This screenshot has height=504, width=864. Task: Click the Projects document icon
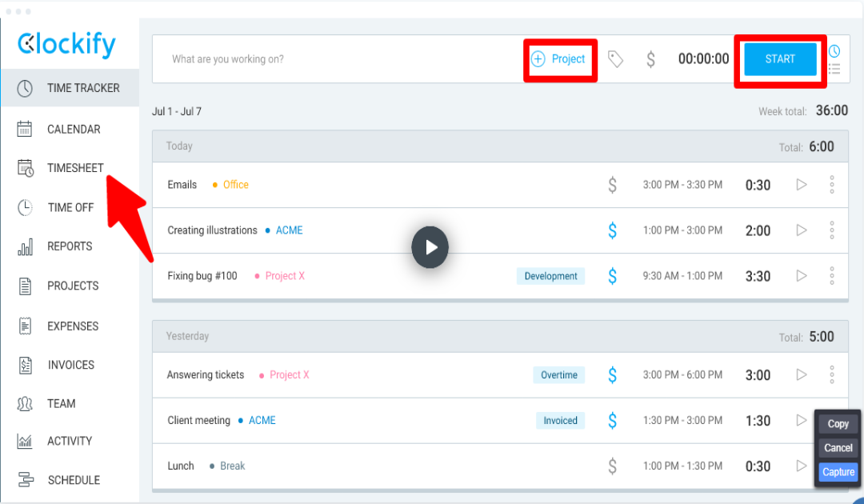[x=26, y=286]
